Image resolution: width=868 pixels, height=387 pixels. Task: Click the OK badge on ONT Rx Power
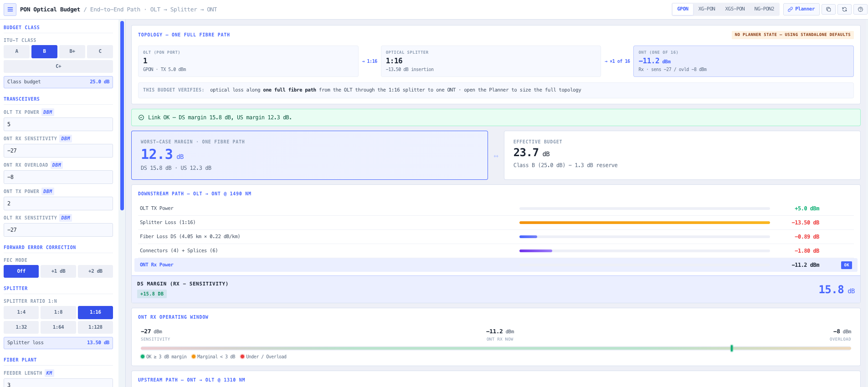(847, 265)
